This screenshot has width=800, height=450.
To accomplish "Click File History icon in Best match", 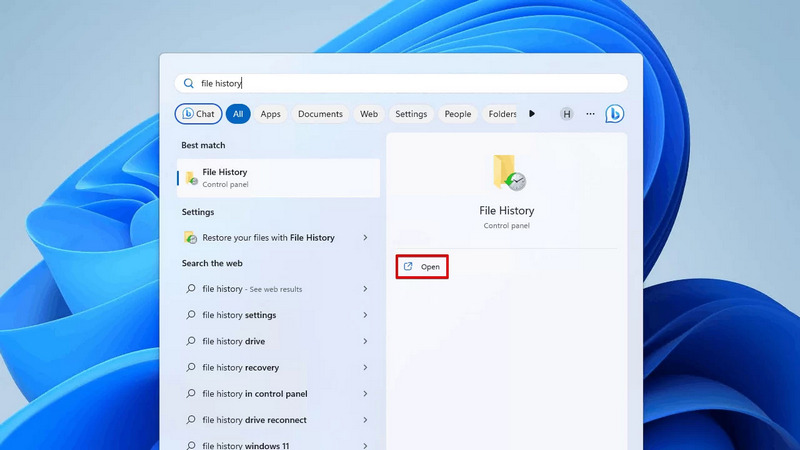I will point(191,178).
